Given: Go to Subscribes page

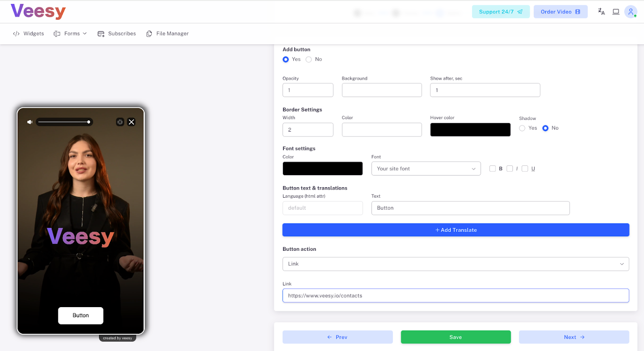Looking at the screenshot, I should [x=117, y=34].
